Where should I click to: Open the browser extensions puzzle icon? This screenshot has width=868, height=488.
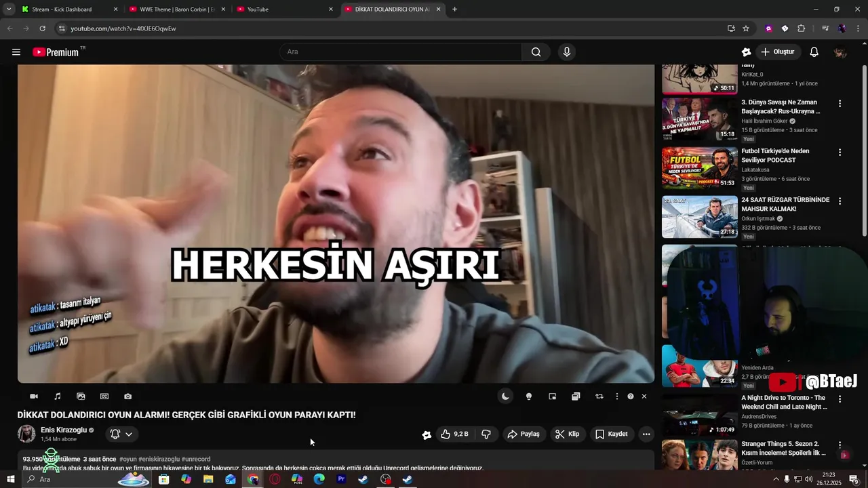coord(801,28)
